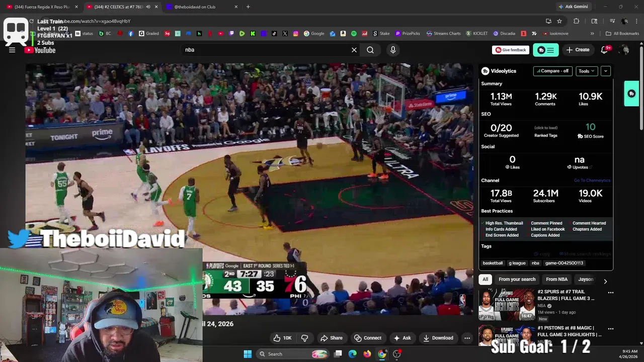Click the Connect button
This screenshot has height=362, width=644.
[368, 338]
